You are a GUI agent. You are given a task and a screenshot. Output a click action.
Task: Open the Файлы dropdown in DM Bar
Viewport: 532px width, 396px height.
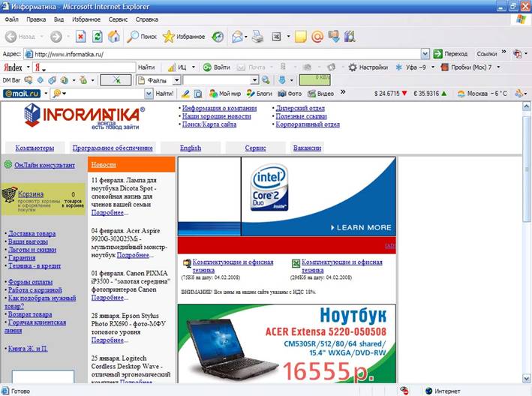(x=176, y=80)
